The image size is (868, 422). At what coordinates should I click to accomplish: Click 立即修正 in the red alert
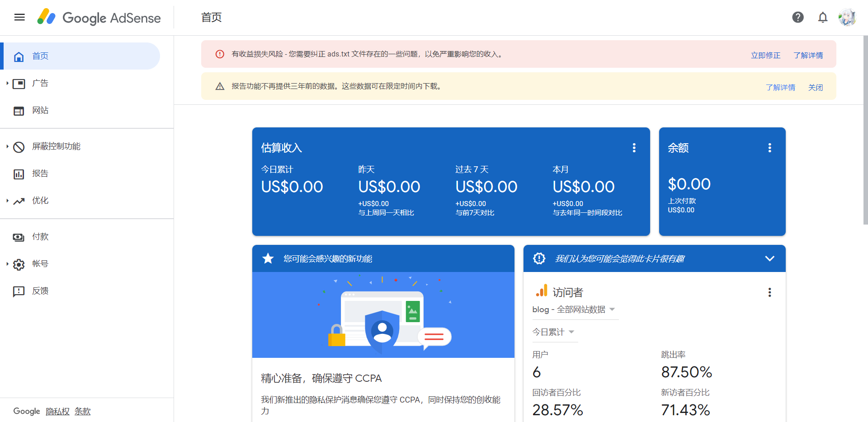[765, 55]
